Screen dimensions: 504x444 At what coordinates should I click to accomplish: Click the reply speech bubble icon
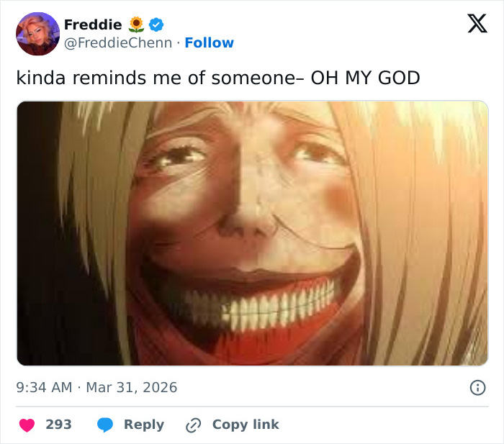pyautogui.click(x=106, y=425)
